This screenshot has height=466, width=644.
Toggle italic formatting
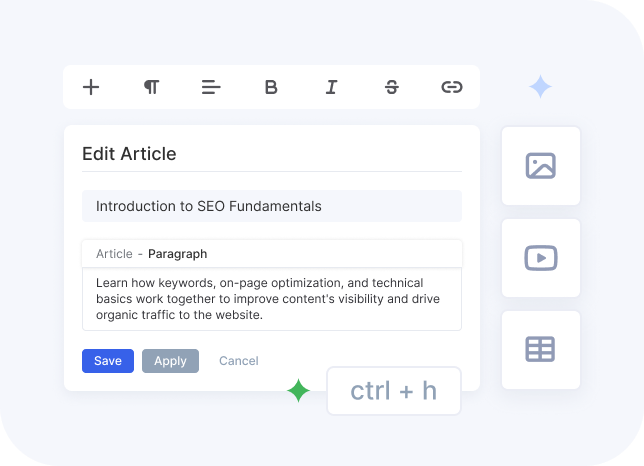pos(331,87)
